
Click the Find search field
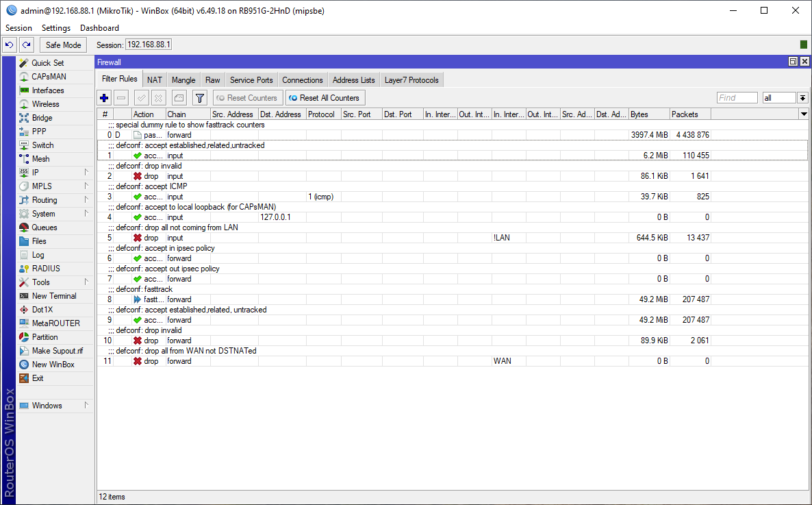coord(737,97)
